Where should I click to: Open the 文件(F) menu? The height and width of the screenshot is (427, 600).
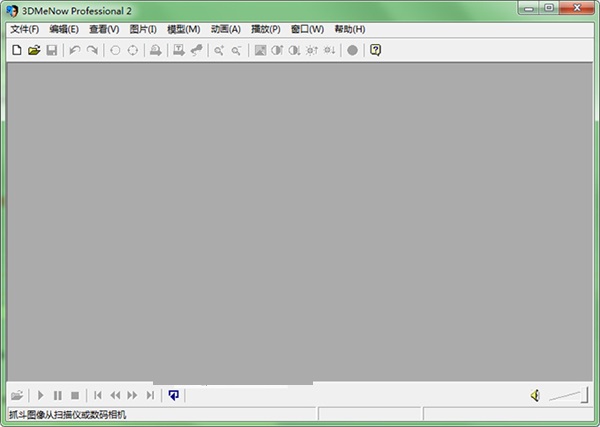pos(24,29)
